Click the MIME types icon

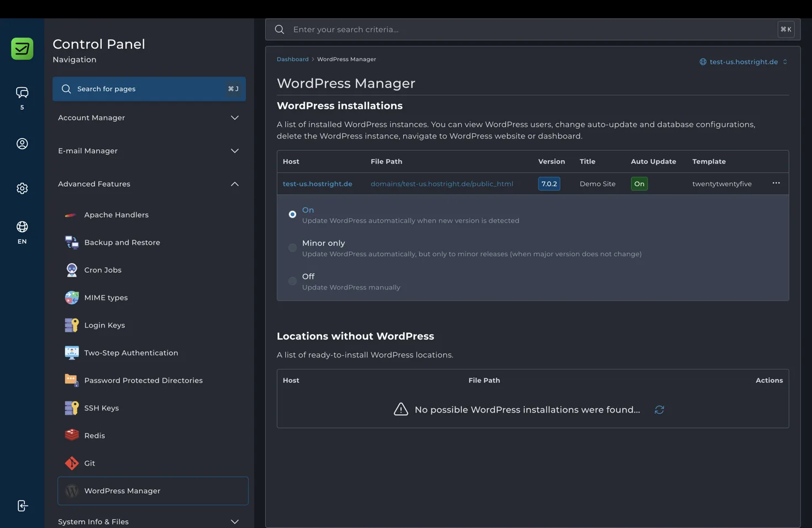point(71,298)
